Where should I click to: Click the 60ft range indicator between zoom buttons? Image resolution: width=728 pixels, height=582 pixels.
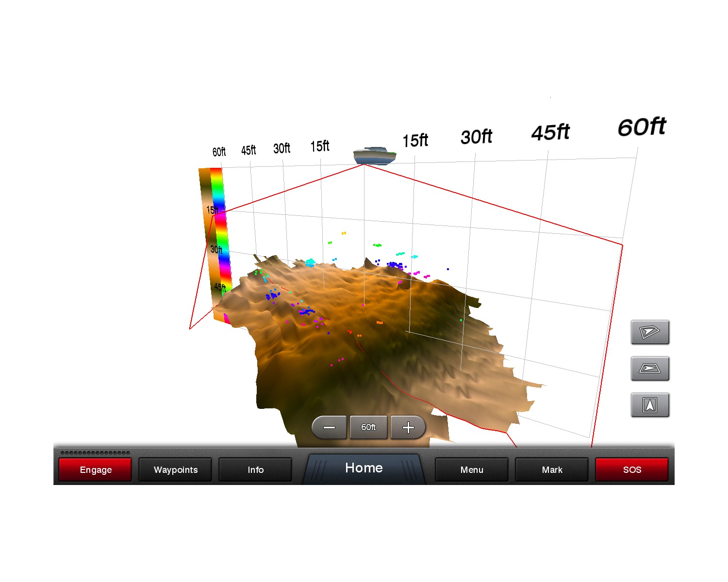[368, 427]
